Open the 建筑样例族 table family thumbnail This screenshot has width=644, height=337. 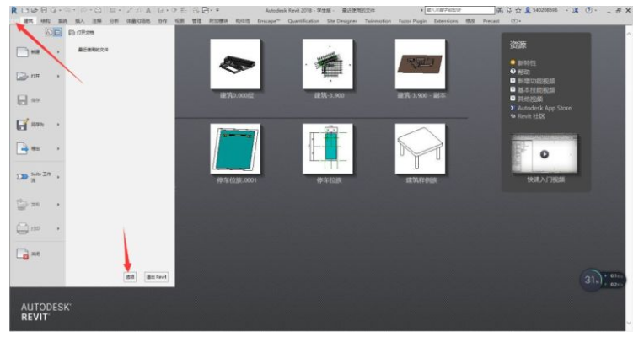(420, 149)
